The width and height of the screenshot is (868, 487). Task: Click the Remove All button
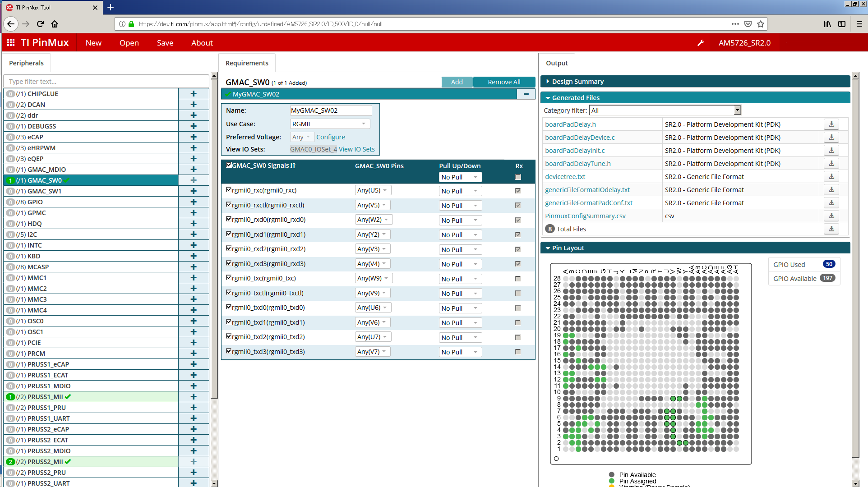504,82
